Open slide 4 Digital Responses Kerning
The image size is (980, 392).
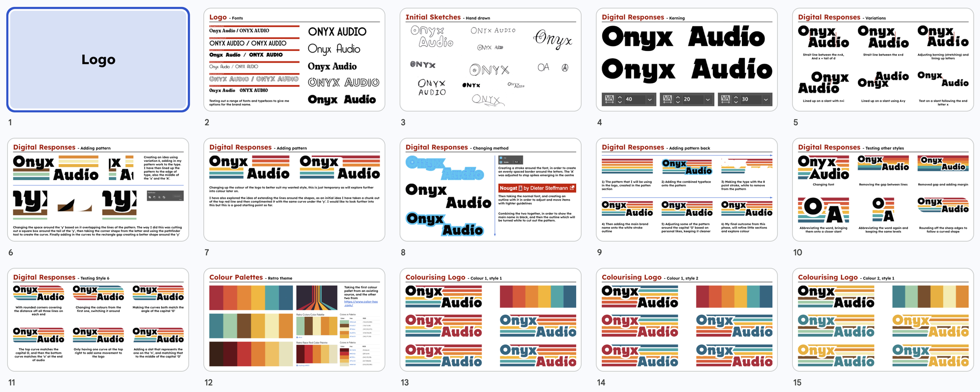[686, 59]
